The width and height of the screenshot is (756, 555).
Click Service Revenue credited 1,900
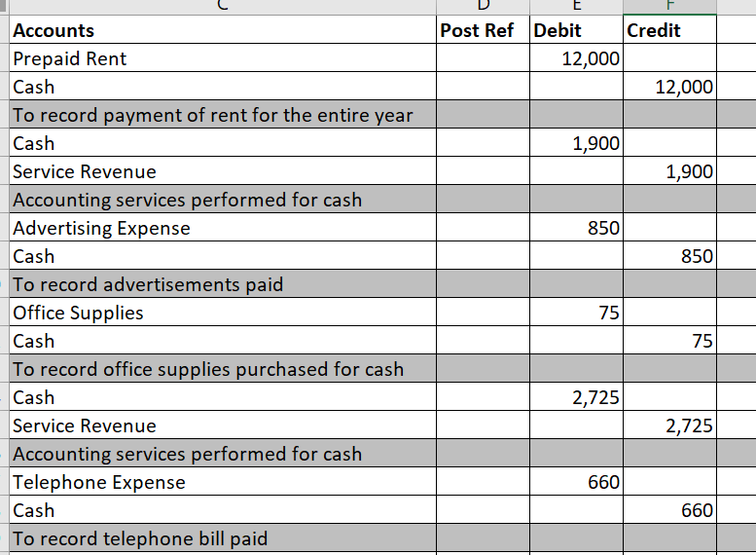[x=223, y=171]
